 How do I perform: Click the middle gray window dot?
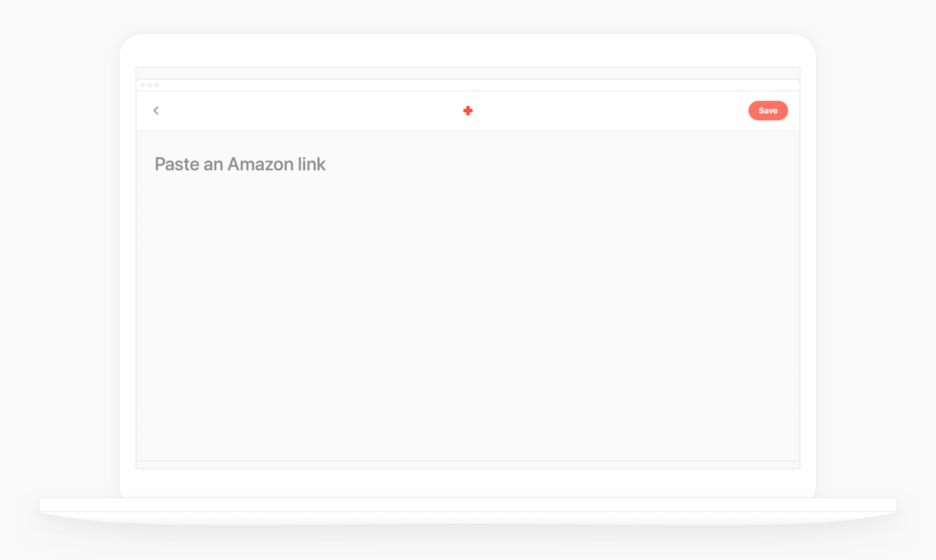[x=150, y=85]
